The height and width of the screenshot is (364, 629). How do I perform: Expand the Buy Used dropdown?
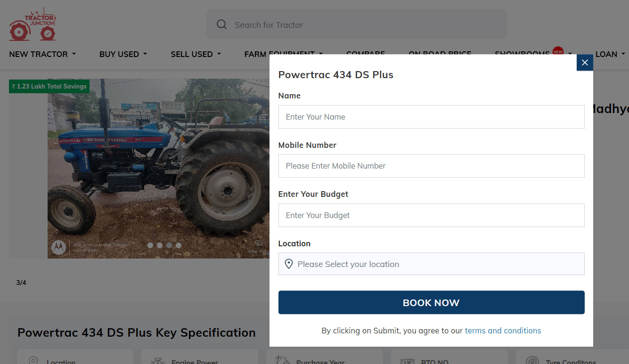(x=123, y=54)
